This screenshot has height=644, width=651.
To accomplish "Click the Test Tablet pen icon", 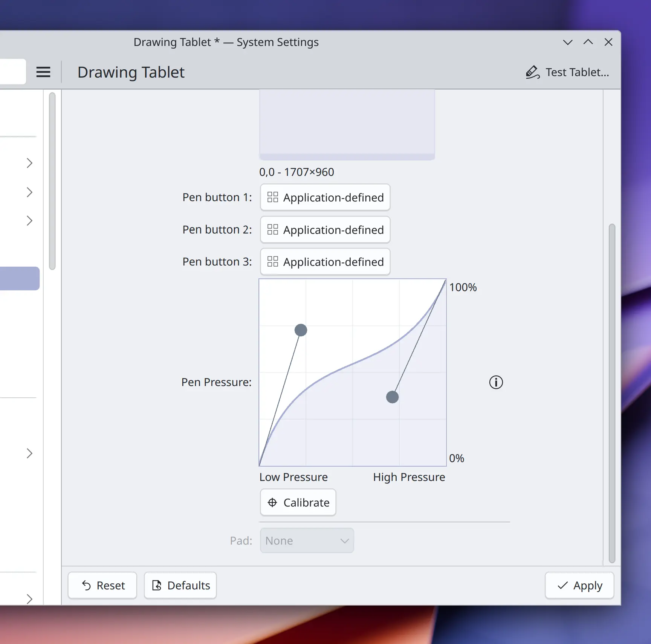I will pyautogui.click(x=532, y=72).
